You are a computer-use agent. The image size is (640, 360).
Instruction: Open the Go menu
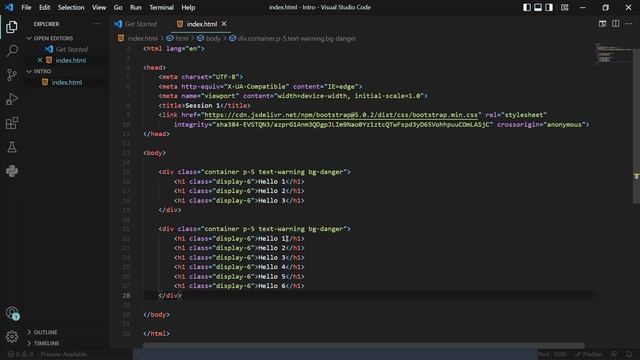[118, 7]
